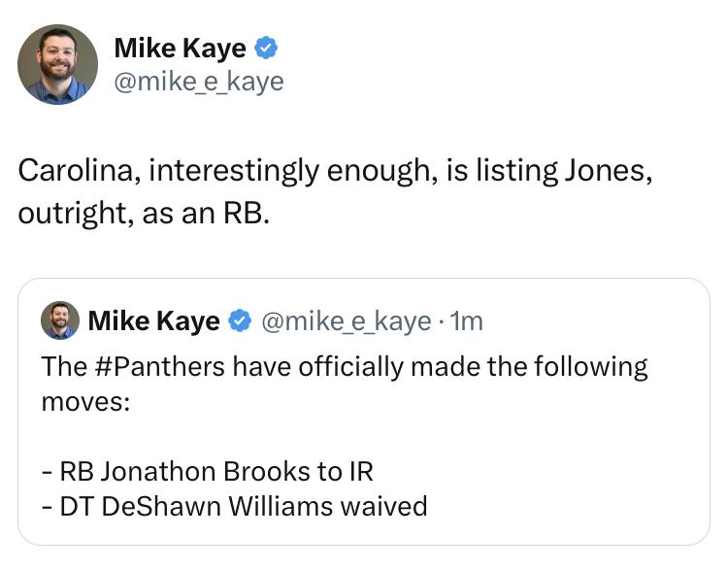Open the small avatar in the quoted tweet
This screenshot has height=570, width=728.
point(59,319)
